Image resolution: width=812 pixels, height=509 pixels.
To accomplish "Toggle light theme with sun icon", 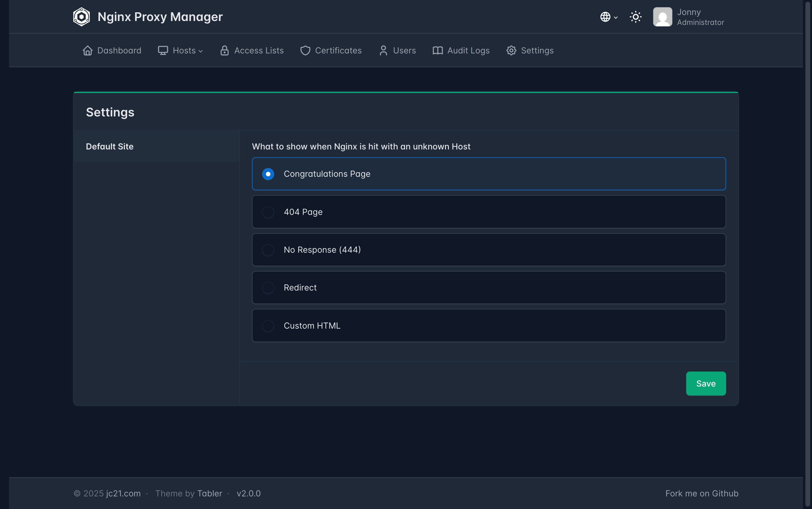I will pyautogui.click(x=635, y=17).
